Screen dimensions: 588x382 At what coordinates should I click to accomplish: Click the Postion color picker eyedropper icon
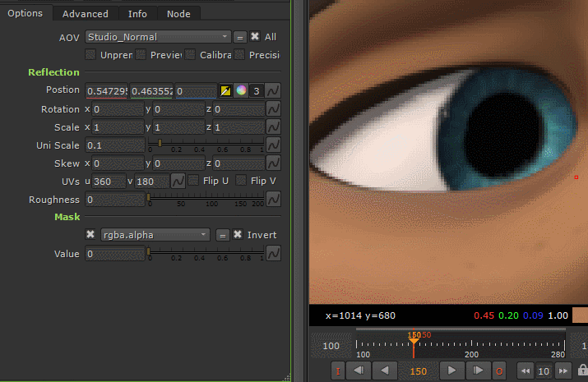point(225,90)
